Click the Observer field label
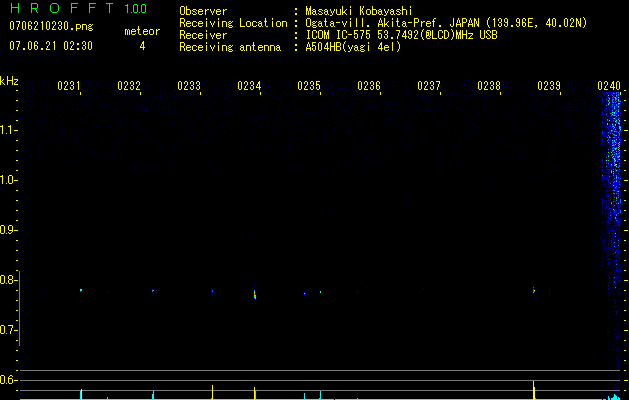The height and width of the screenshot is (400, 629). [x=203, y=11]
